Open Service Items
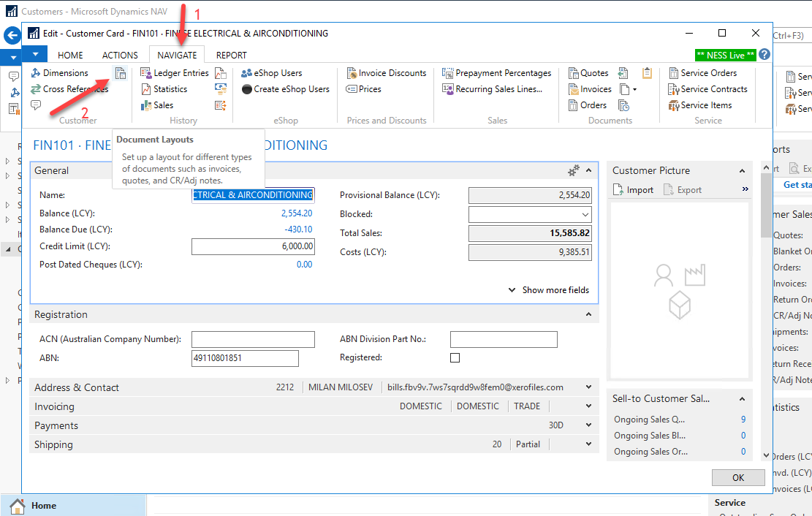This screenshot has width=812, height=516. point(700,105)
